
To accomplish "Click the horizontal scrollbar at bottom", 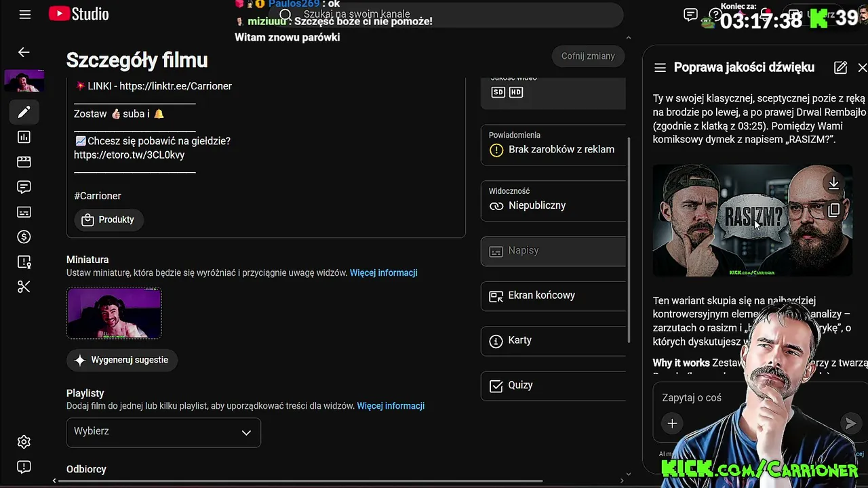I will click(302, 481).
